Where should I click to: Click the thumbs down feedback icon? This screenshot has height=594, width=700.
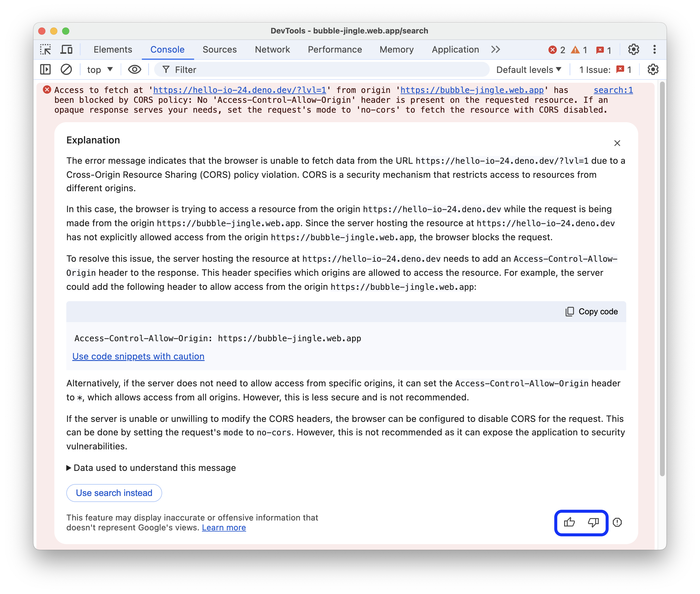(x=593, y=522)
